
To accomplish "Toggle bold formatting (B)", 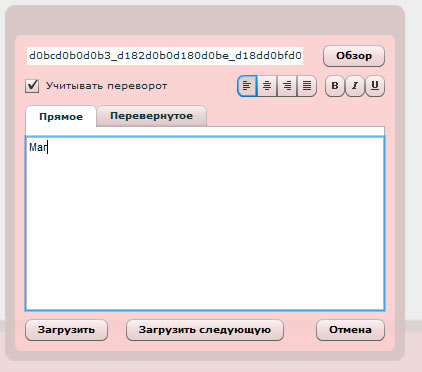I will click(335, 86).
